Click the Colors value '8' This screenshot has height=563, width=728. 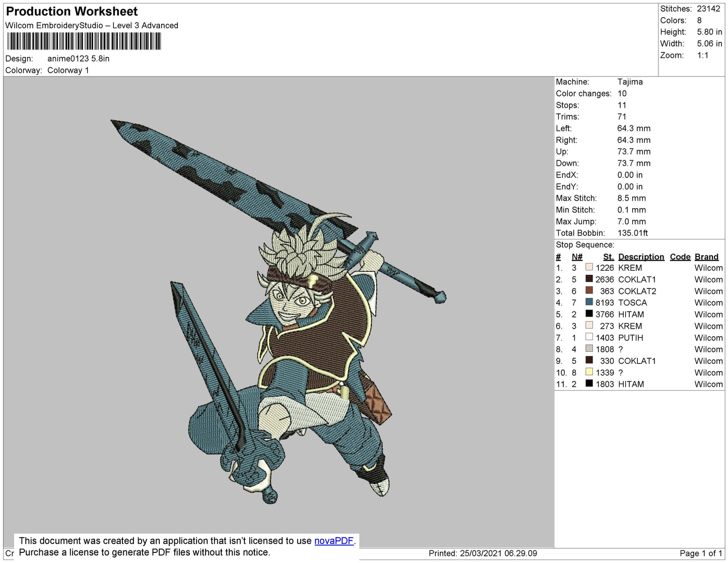699,20
